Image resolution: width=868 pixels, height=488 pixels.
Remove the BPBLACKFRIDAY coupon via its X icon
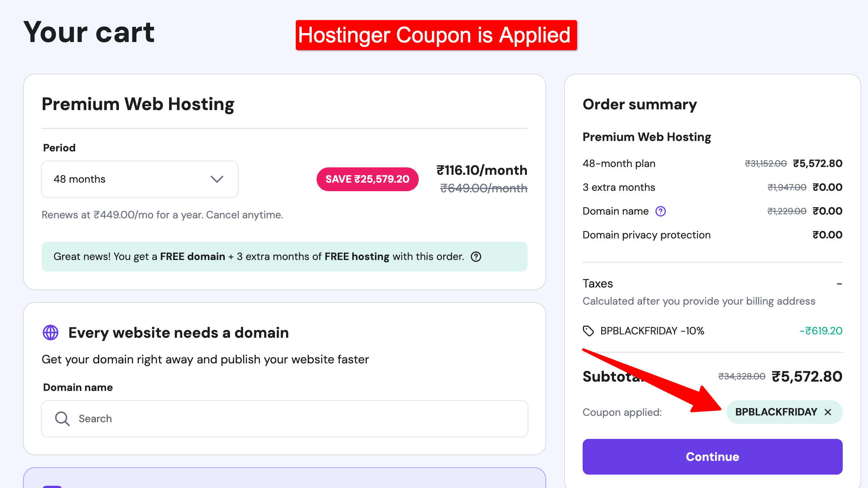pyautogui.click(x=829, y=412)
